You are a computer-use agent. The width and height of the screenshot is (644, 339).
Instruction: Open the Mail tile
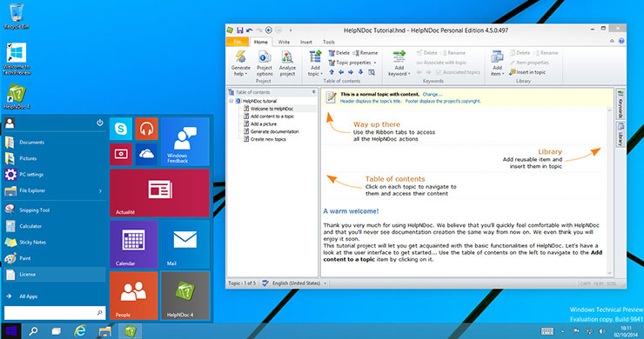(x=184, y=244)
